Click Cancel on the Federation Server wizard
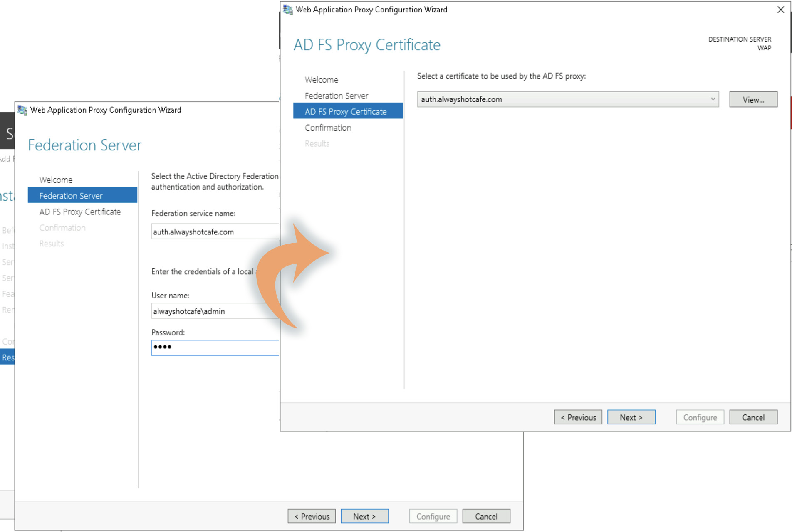This screenshot has height=532, width=792. coord(486,516)
